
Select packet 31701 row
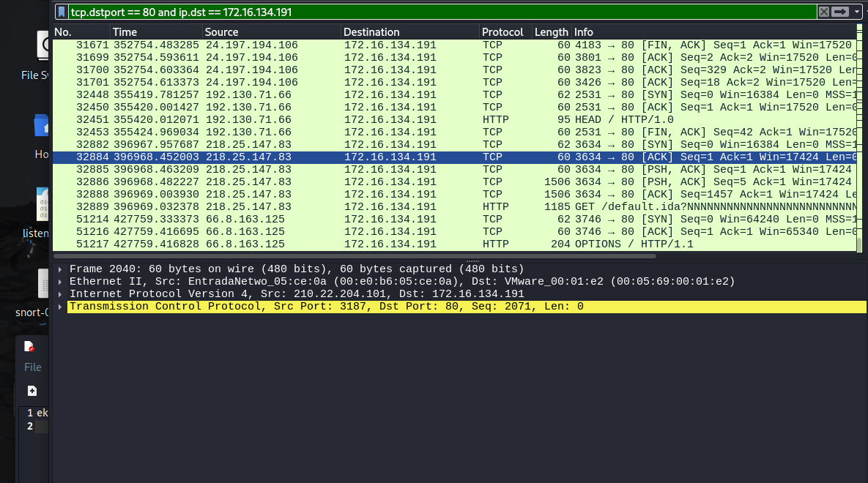point(454,83)
